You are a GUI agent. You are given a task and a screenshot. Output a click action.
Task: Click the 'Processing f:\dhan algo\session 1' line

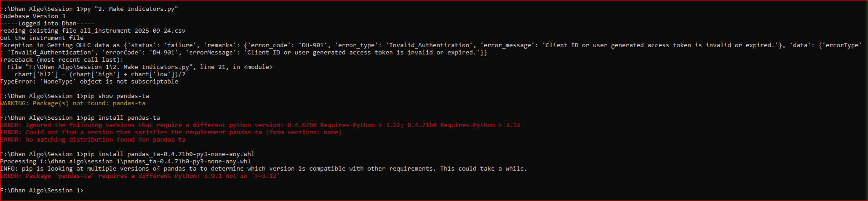[x=125, y=162]
